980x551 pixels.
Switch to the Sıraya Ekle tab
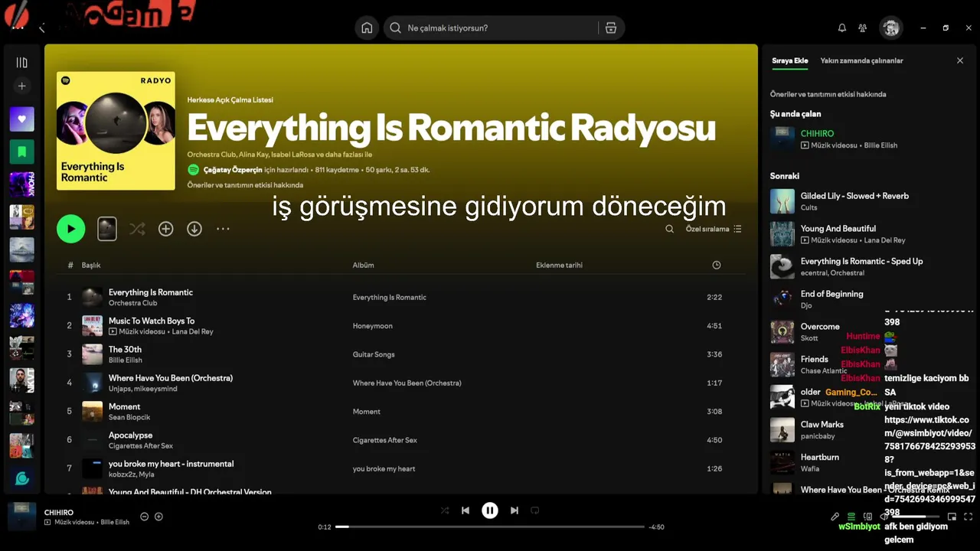click(789, 60)
